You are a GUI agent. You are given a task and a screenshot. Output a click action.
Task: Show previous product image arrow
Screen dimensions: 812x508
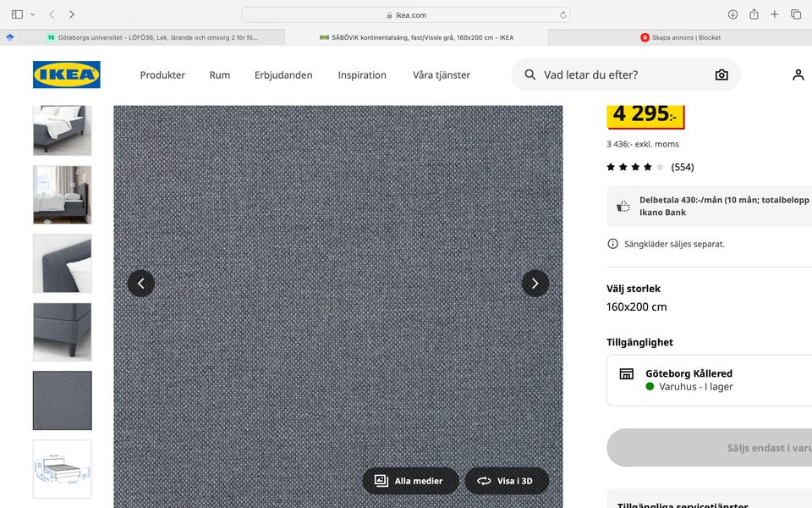[x=141, y=283]
